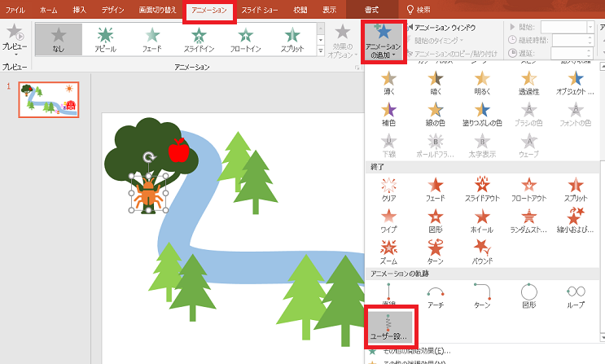
Task: Select slide 1 thumbnail
Action: click(49, 99)
